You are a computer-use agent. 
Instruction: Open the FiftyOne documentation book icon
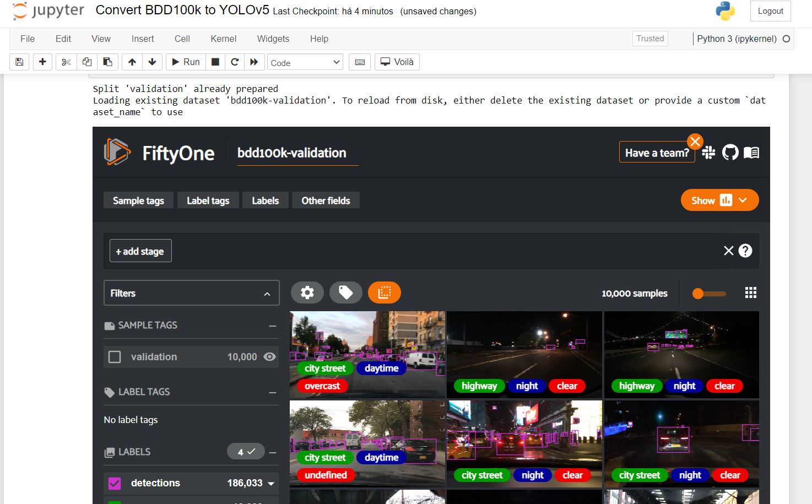tap(752, 152)
